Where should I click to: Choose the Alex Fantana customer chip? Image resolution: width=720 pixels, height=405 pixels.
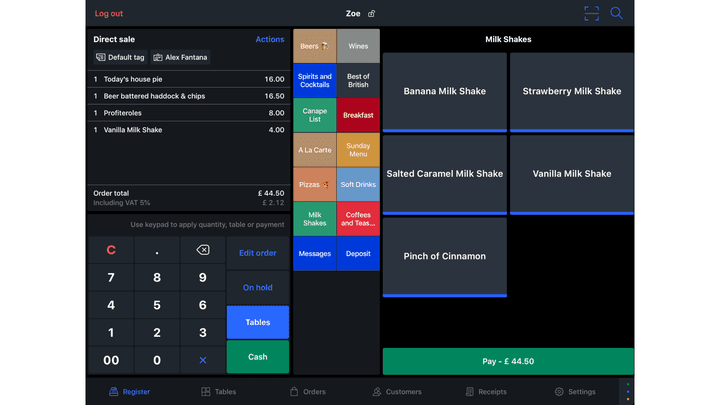point(180,58)
